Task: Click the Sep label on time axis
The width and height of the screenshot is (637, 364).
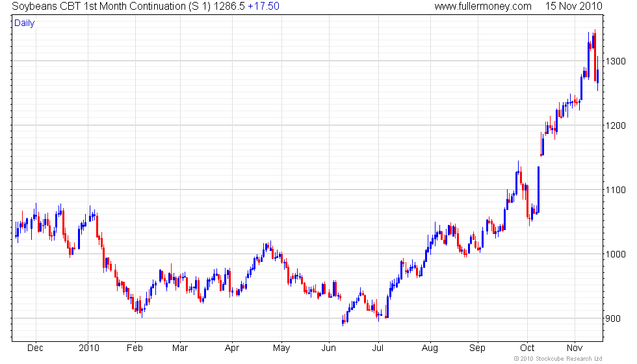Action: 477,348
